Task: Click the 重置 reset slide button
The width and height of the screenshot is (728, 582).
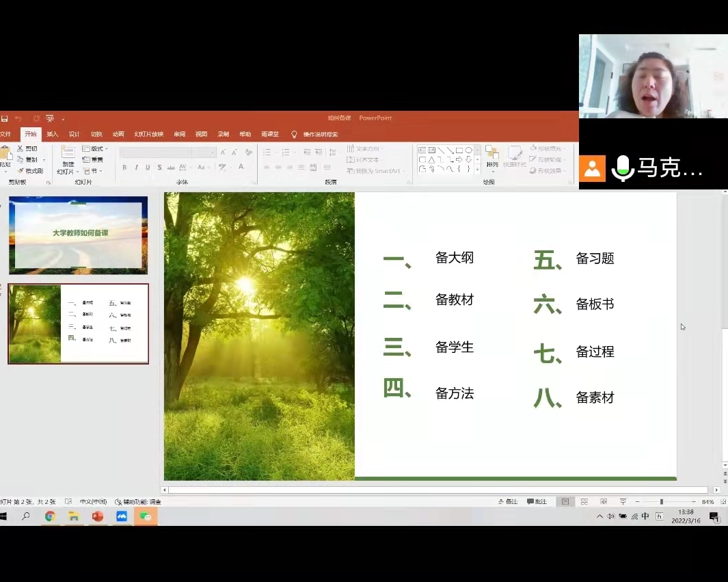Action: tap(92, 159)
